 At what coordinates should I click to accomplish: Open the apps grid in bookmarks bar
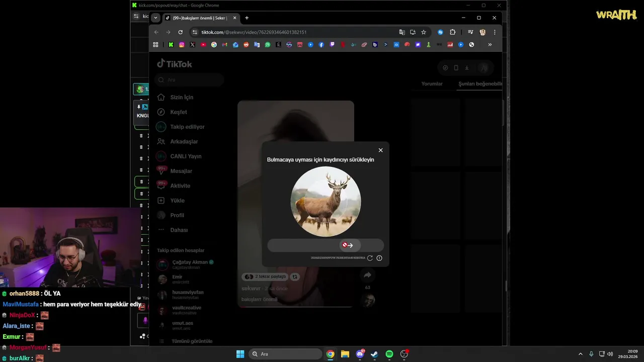[155, 45]
